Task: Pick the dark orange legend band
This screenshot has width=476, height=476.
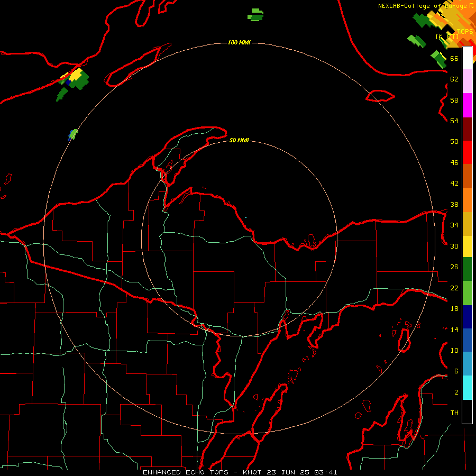Action: [x=467, y=176]
